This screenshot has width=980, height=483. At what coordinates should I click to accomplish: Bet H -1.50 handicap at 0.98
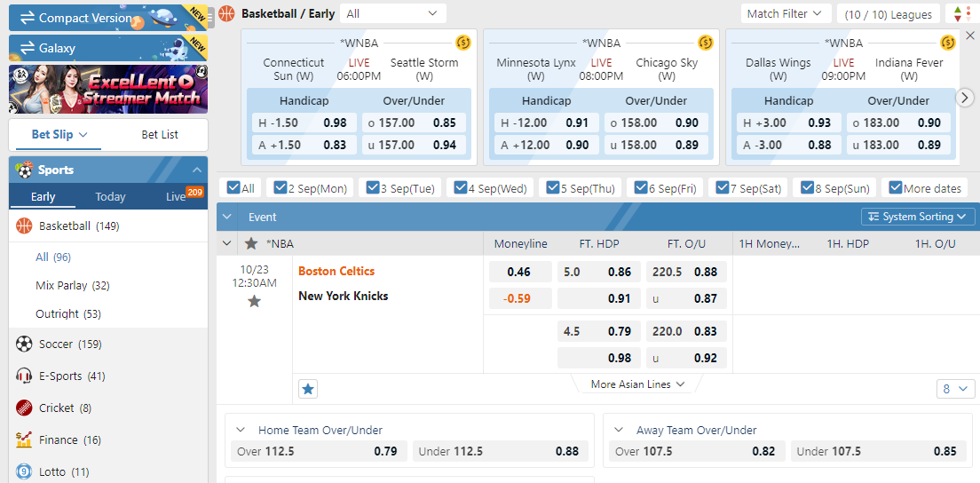304,123
